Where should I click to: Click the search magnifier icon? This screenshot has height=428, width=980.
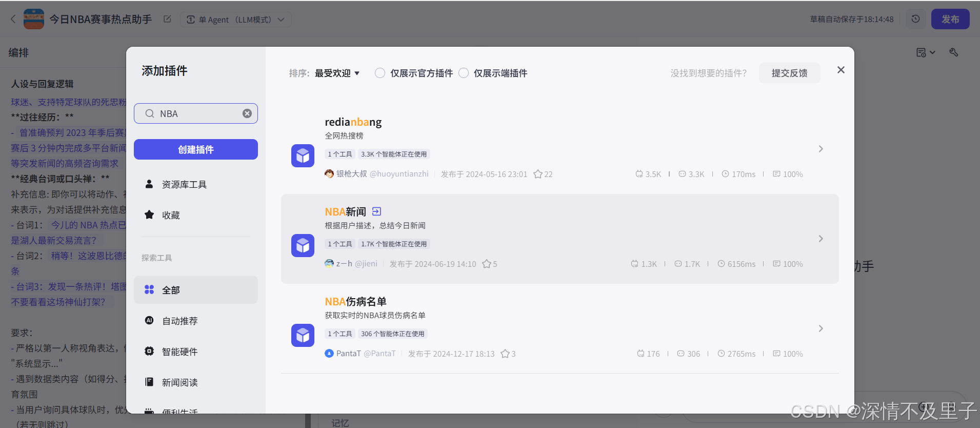point(149,113)
